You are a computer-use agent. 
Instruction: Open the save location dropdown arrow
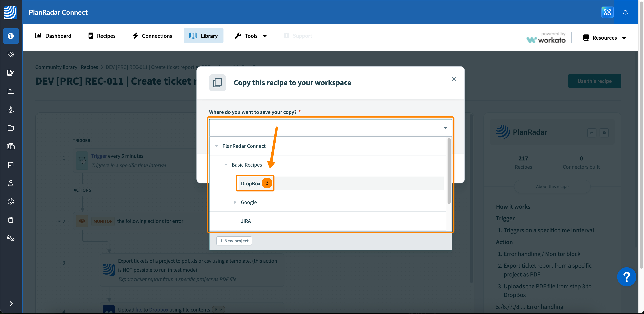(x=445, y=128)
